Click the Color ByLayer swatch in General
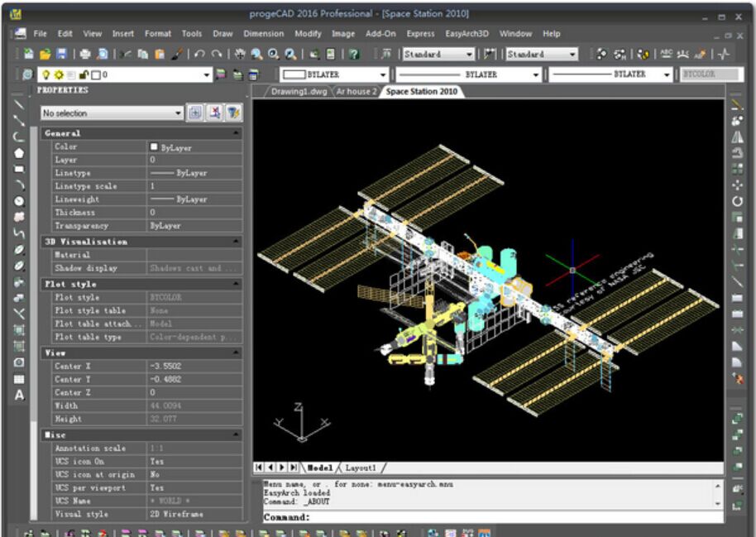Viewport: 756px width, 537px height. pos(154,146)
